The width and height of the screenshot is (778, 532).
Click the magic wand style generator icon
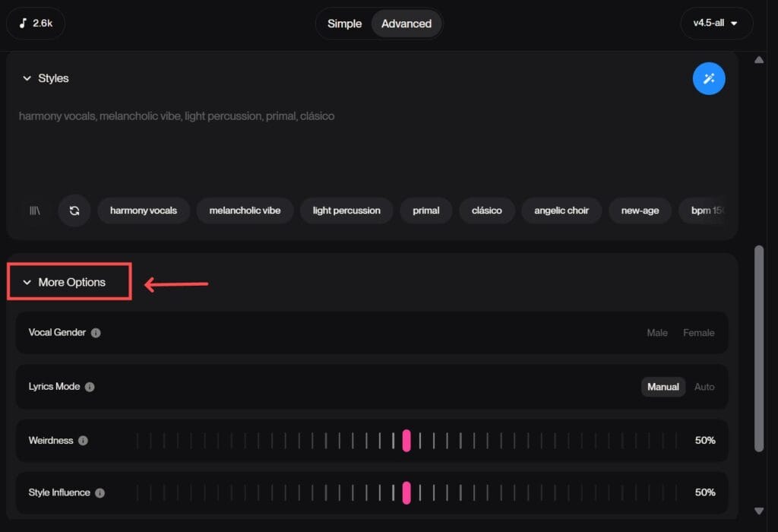click(709, 79)
